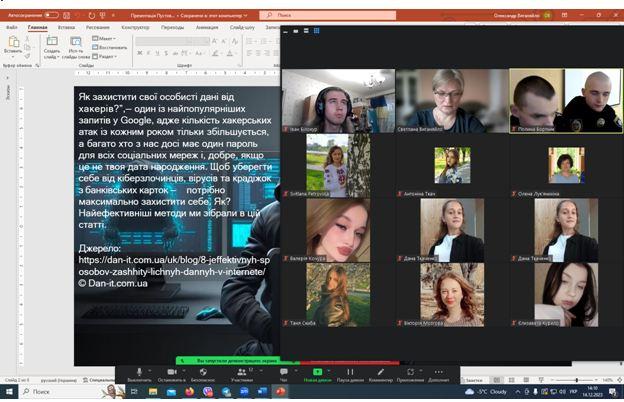Click the Вставить paste icon
This screenshot has height=402, width=624.
pos(13,41)
